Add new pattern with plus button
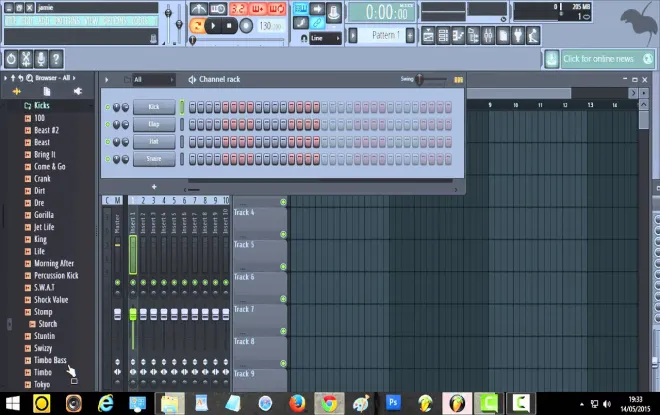This screenshot has width=660, height=415. tap(410, 35)
